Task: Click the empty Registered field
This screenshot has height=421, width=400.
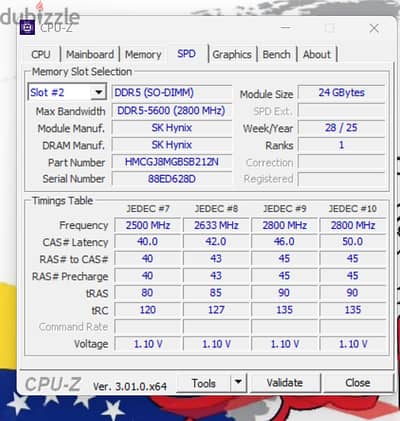Action: click(341, 179)
